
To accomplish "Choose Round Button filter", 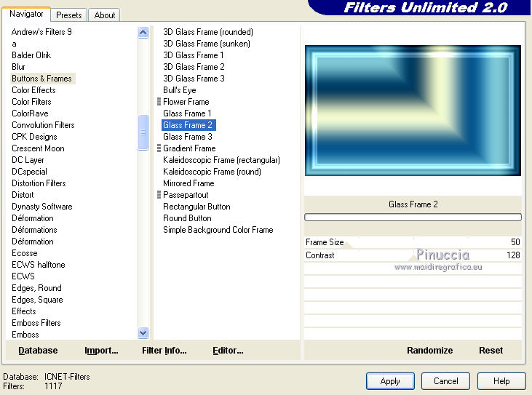I will [187, 218].
